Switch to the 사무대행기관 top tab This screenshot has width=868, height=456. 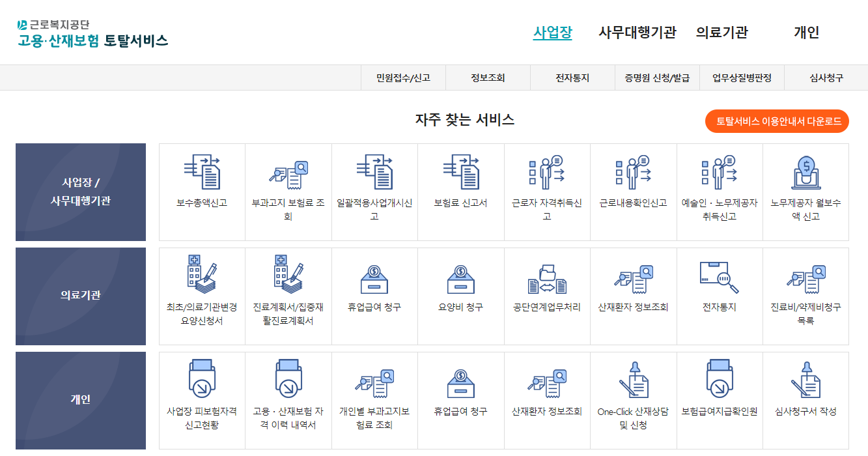click(x=637, y=32)
